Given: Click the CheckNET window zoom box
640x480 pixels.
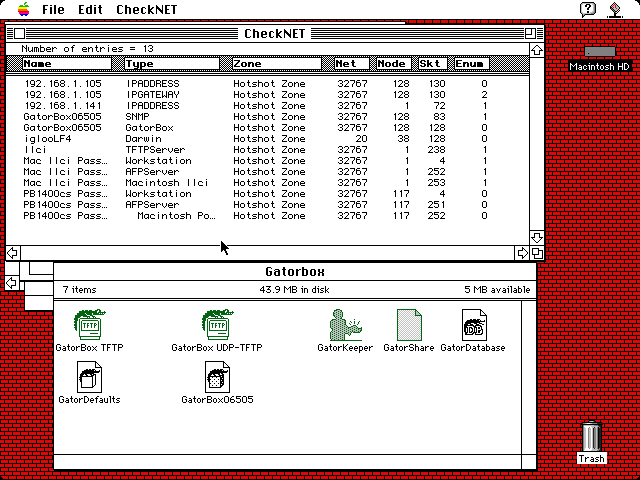Looking at the screenshot, I should (530, 33).
